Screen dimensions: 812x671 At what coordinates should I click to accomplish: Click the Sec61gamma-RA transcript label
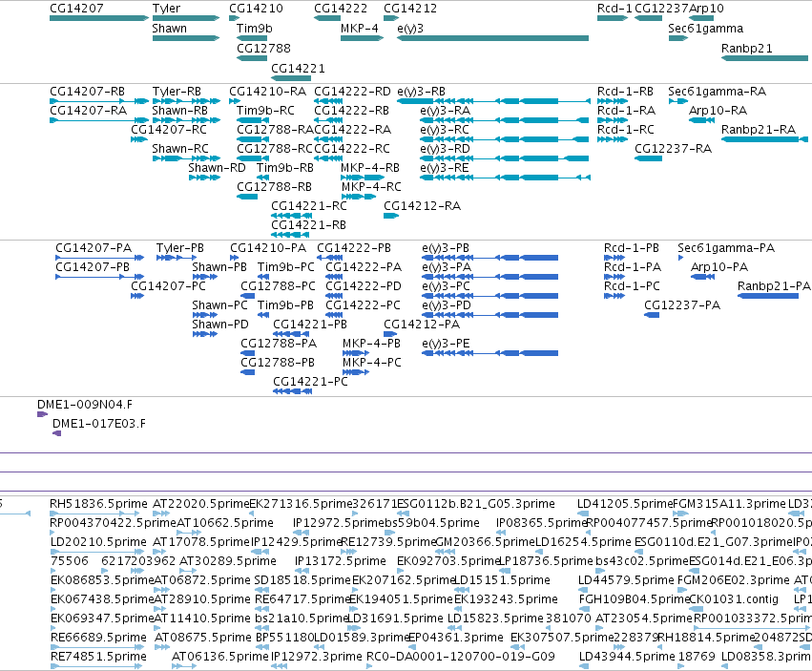718,92
